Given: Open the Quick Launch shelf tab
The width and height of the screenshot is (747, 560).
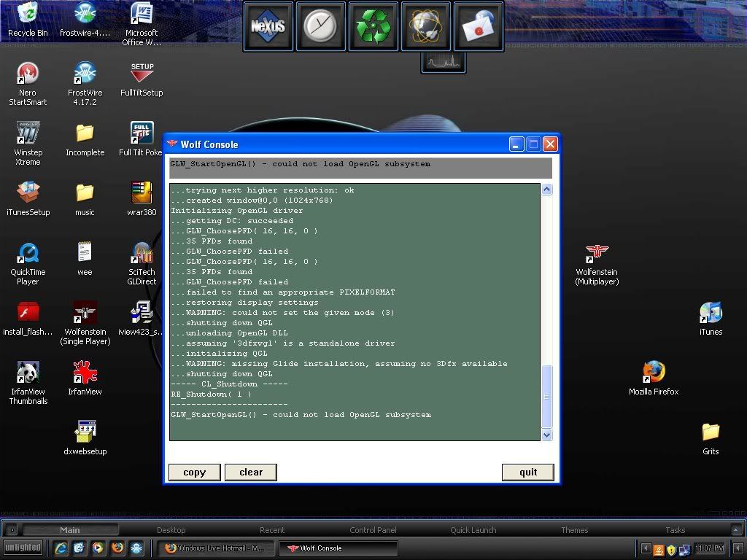Looking at the screenshot, I should coord(473,530).
